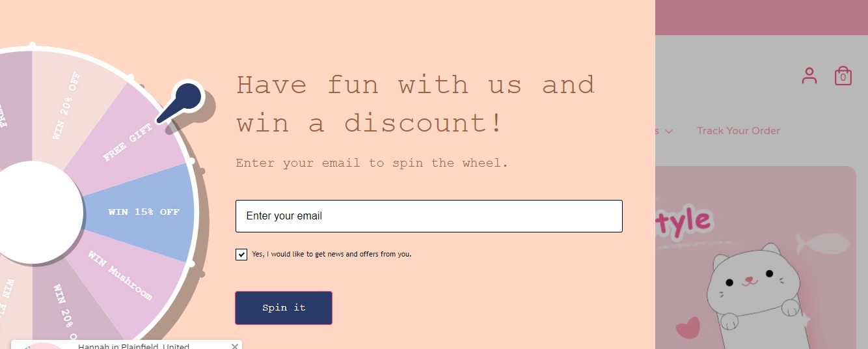Open the user account icon

point(809,76)
